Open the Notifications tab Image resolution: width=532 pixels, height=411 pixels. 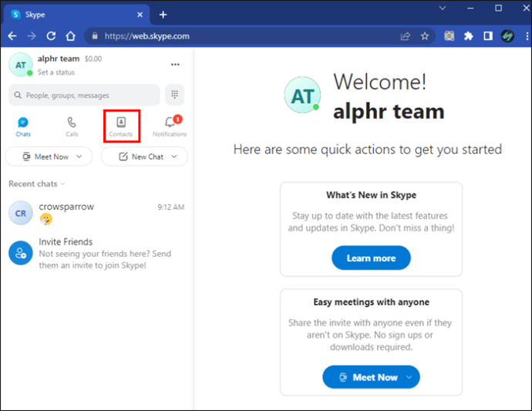point(170,126)
